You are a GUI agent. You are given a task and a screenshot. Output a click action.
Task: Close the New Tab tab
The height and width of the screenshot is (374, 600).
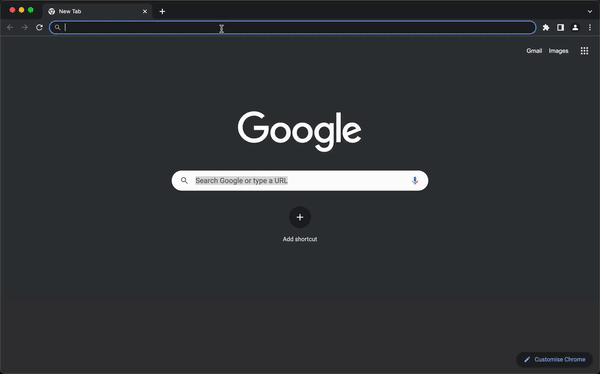(145, 11)
